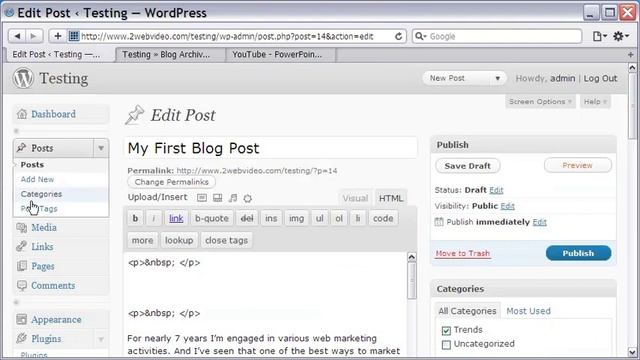Expand the Help panel

click(595, 102)
